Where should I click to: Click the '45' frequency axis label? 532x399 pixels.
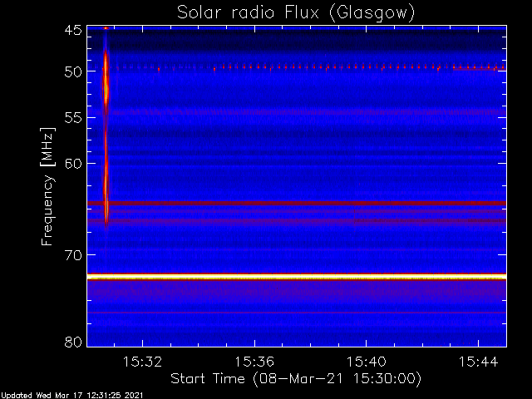point(73,31)
